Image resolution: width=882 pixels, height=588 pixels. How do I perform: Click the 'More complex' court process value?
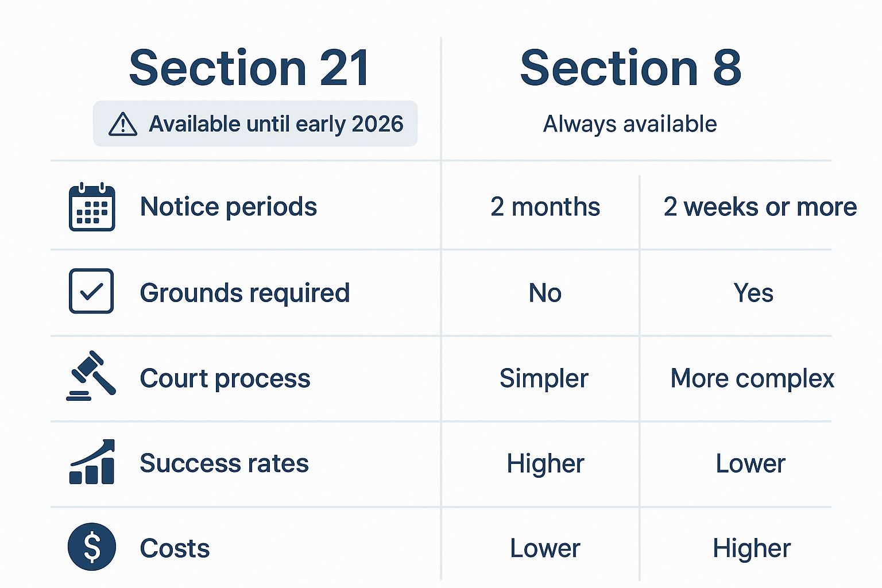(752, 378)
